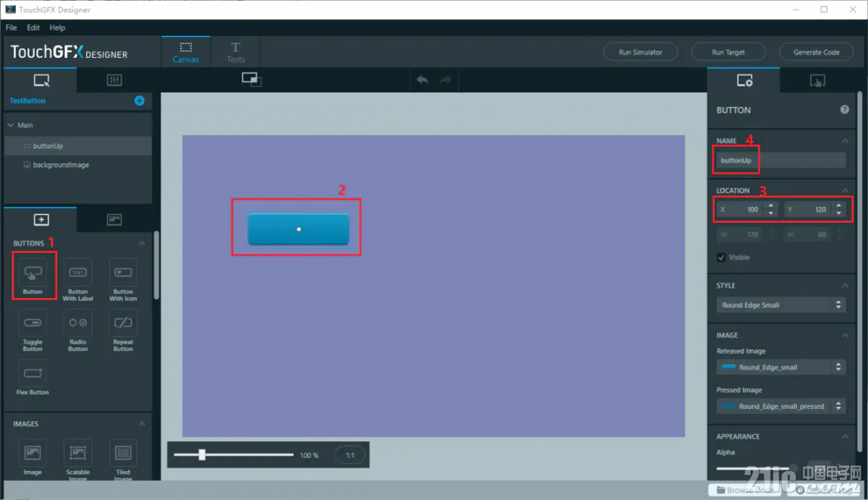The image size is (868, 500).
Task: Add a Scalable Image widget
Action: click(77, 461)
